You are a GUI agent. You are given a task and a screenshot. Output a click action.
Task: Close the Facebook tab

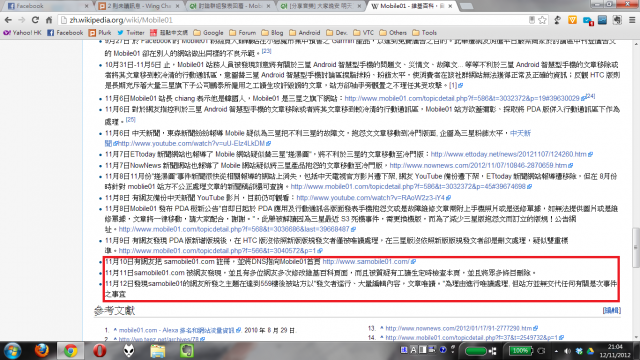pyautogui.click(x=87, y=6)
